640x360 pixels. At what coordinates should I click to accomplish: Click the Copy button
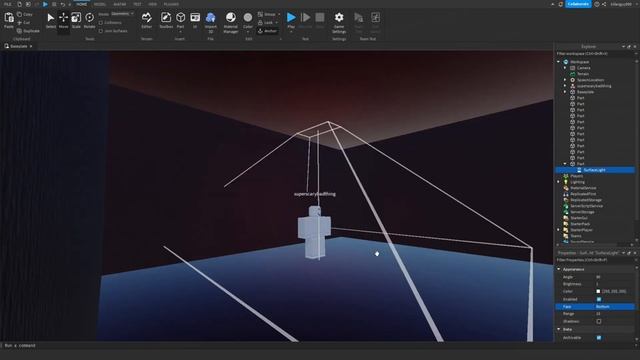pyautogui.click(x=25, y=14)
